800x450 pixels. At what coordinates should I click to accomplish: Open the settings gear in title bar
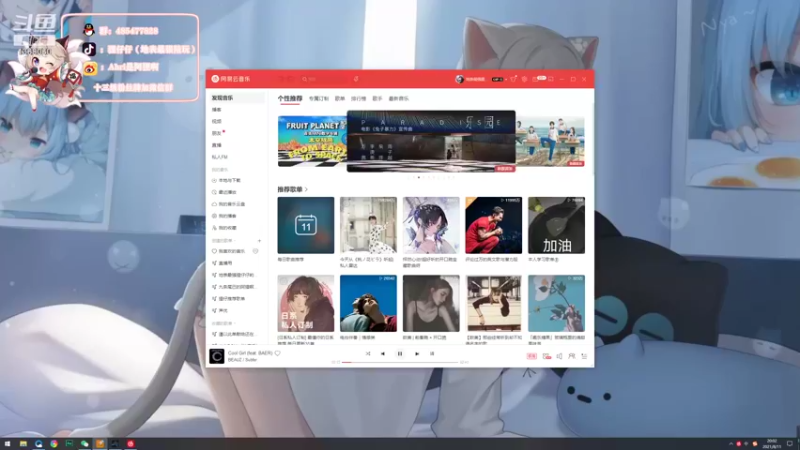tap(524, 79)
